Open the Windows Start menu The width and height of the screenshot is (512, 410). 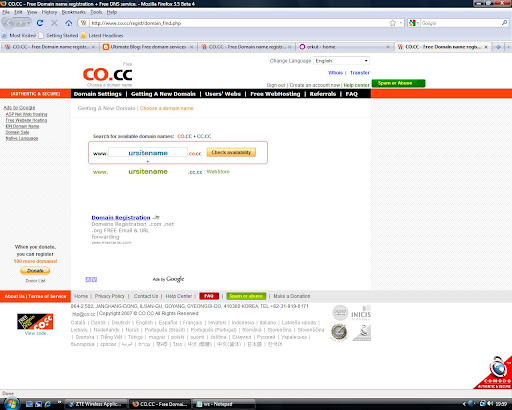(11, 403)
